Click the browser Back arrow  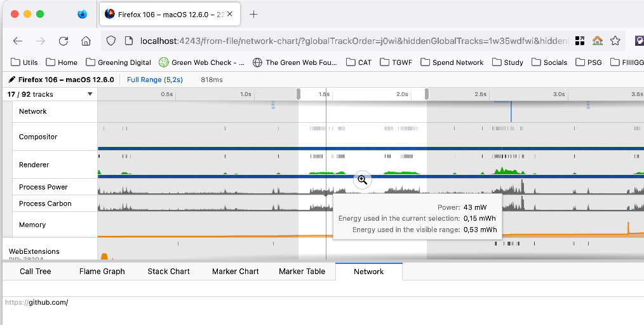click(18, 41)
